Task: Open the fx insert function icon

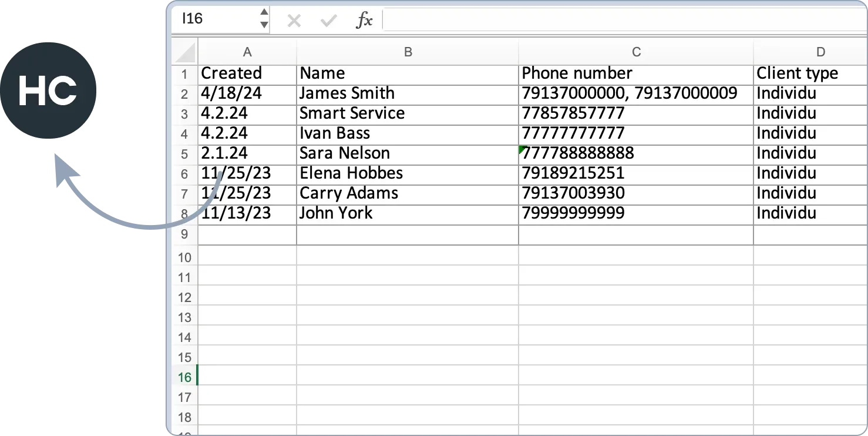Action: coord(364,21)
